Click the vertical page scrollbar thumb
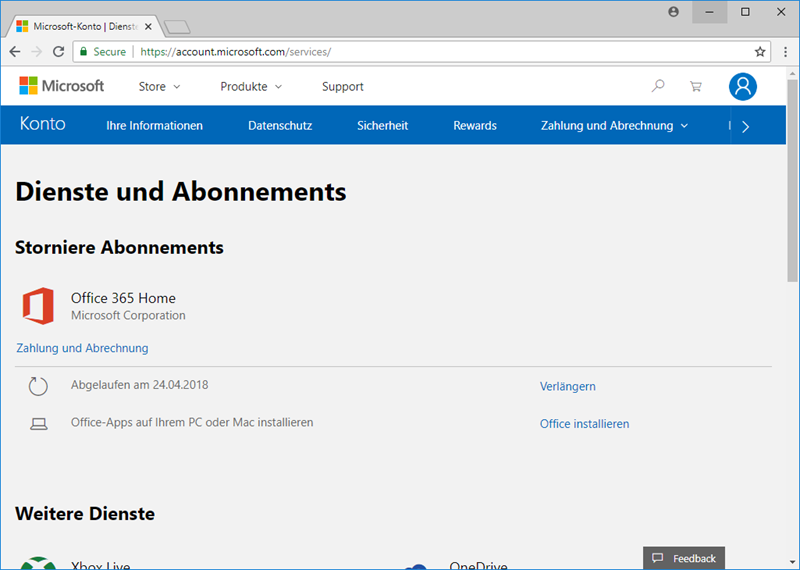Screen dimensions: 800x570 (792, 180)
